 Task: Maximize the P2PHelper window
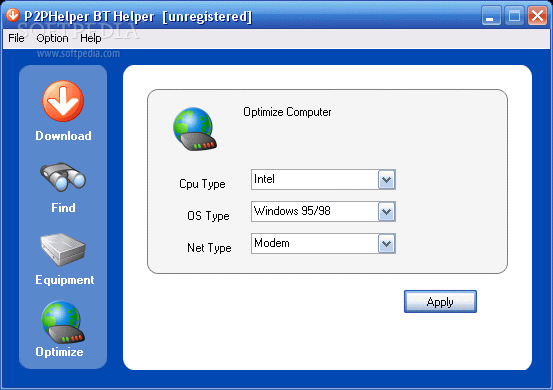pos(514,16)
